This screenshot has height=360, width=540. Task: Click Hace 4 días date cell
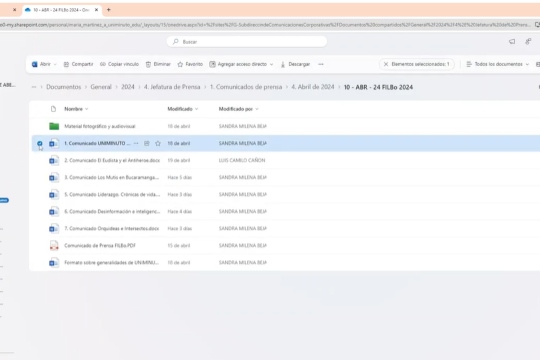point(179,212)
